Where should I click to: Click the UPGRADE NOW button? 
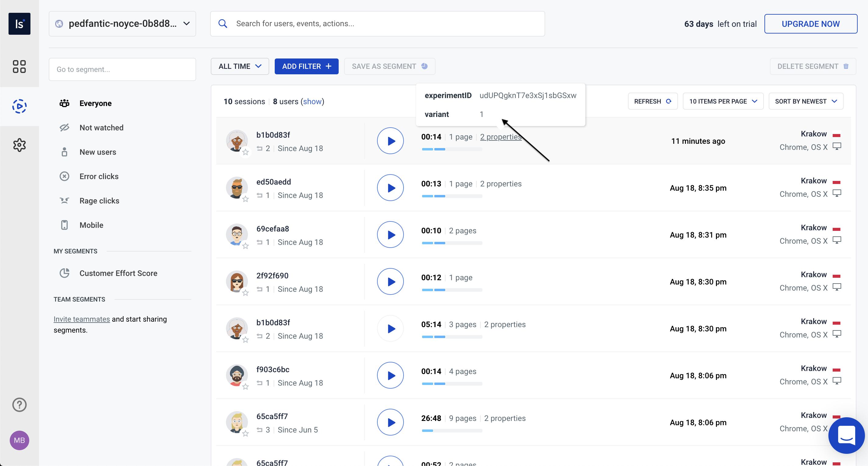811,23
